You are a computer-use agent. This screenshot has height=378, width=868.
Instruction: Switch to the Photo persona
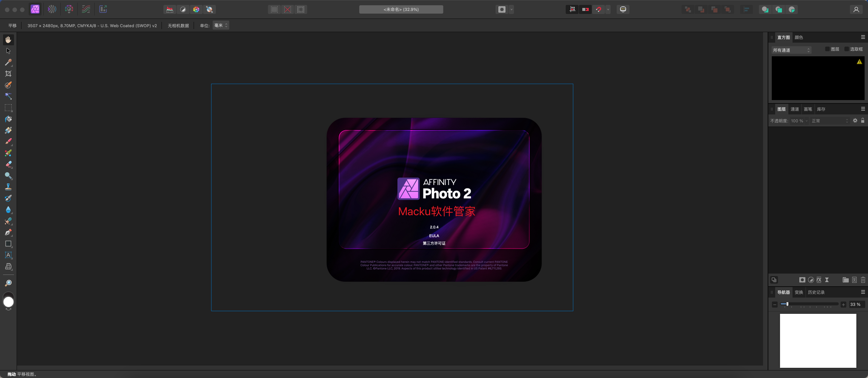(35, 9)
